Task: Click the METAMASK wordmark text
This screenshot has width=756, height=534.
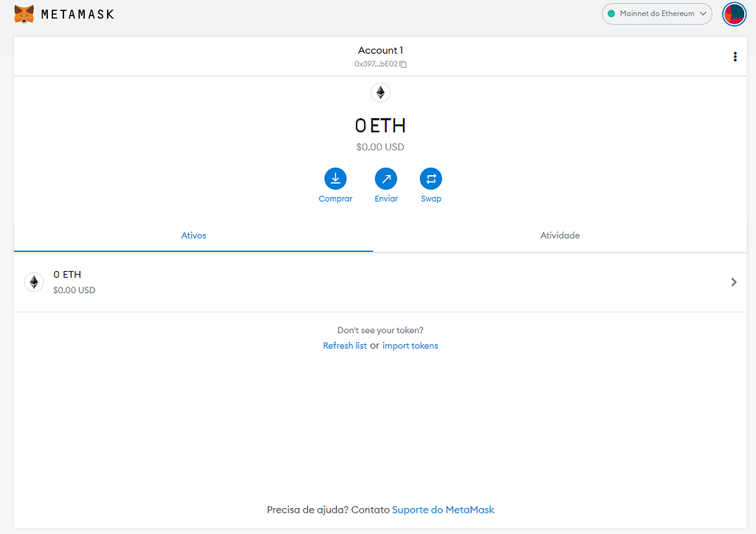Action: tap(78, 15)
